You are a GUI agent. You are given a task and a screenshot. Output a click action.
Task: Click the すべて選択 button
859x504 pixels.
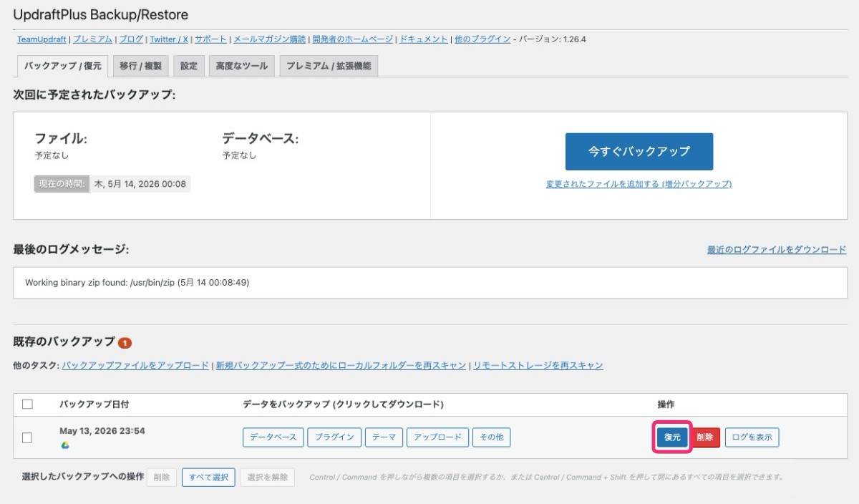pyautogui.click(x=208, y=477)
